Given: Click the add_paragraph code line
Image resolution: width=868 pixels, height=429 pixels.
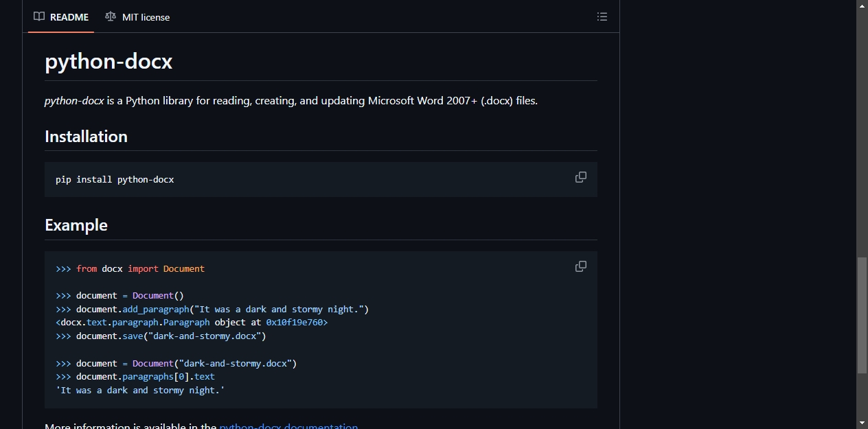Looking at the screenshot, I should pos(212,310).
